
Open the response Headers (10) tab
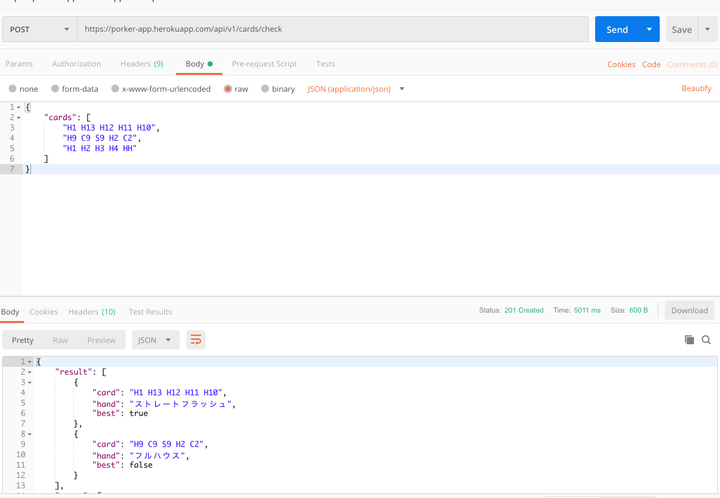(92, 312)
